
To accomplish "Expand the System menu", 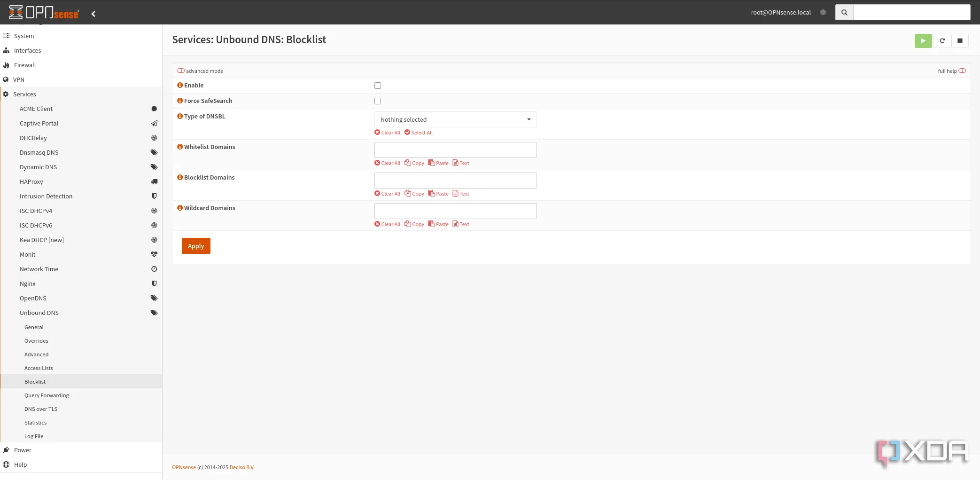I will click(x=81, y=36).
